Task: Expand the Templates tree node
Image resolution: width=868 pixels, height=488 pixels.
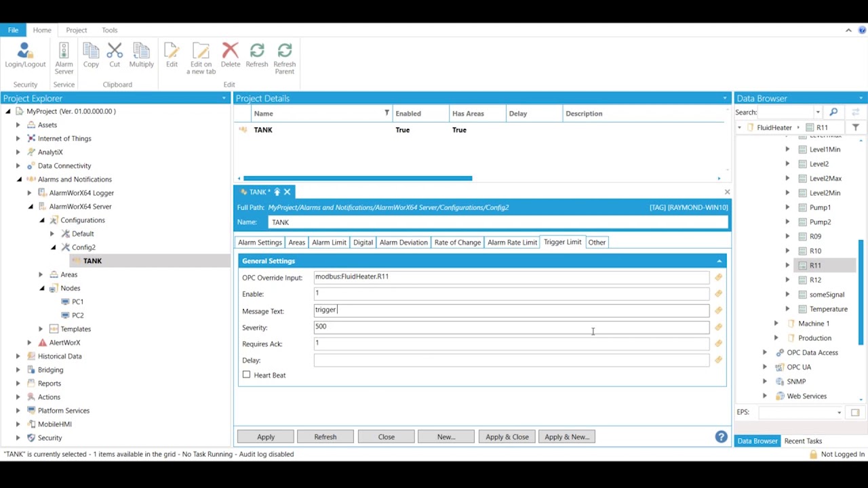Action: coord(41,329)
